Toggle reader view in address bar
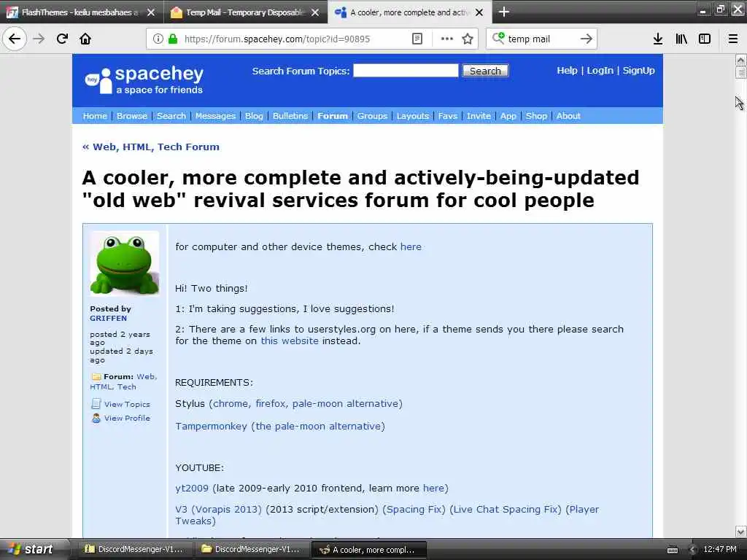This screenshot has height=560, width=747. (417, 39)
